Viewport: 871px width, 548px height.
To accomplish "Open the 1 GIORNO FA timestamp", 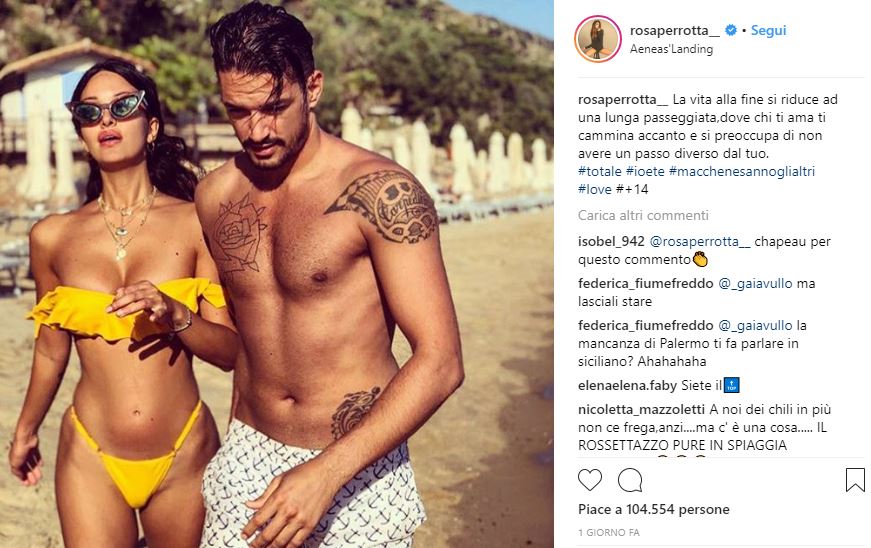I will click(x=609, y=532).
